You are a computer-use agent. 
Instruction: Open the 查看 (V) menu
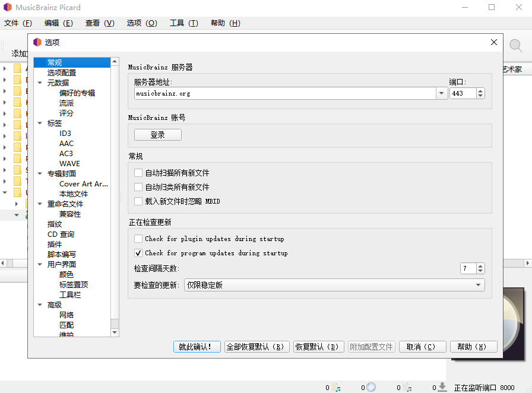coord(100,23)
